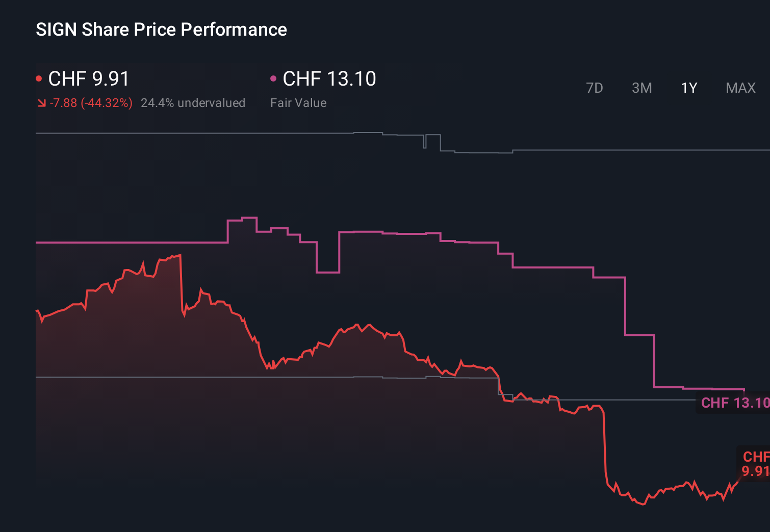The height and width of the screenshot is (532, 770).
Task: Click the red share price legend dot
Action: [x=38, y=77]
